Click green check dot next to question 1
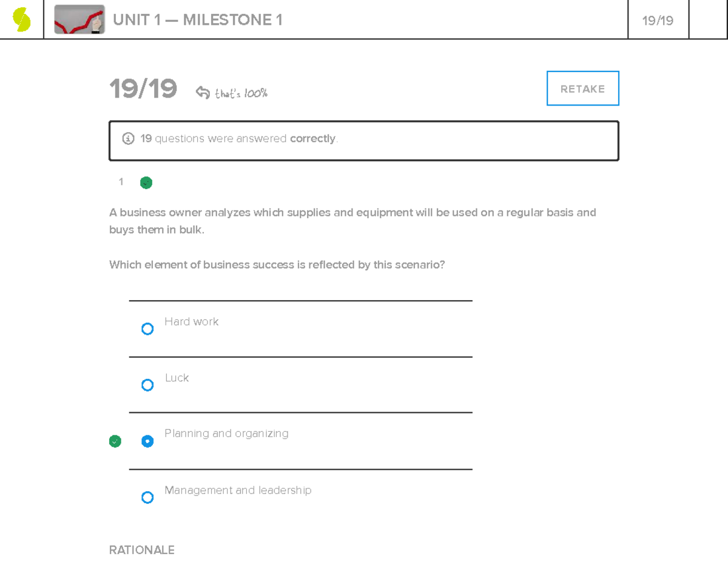 click(146, 182)
